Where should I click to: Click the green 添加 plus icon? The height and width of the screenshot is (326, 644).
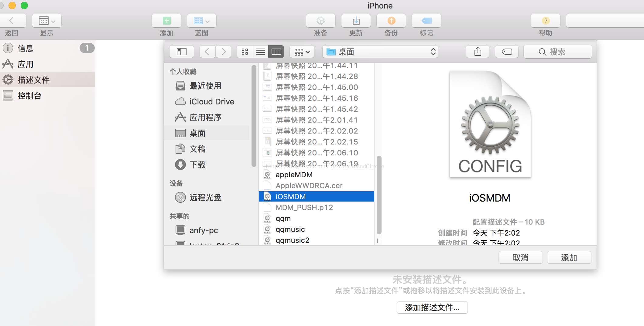[166, 21]
